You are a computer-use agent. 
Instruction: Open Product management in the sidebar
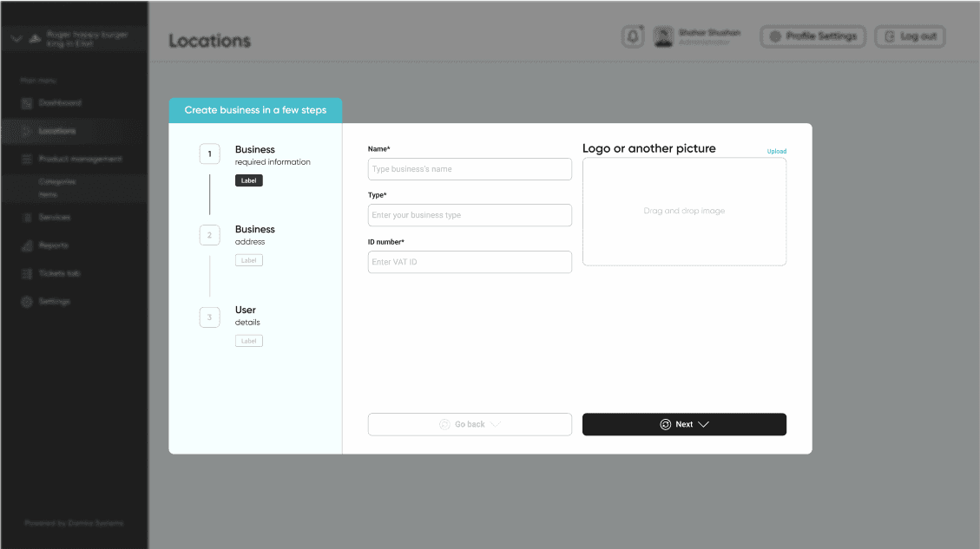point(80,159)
